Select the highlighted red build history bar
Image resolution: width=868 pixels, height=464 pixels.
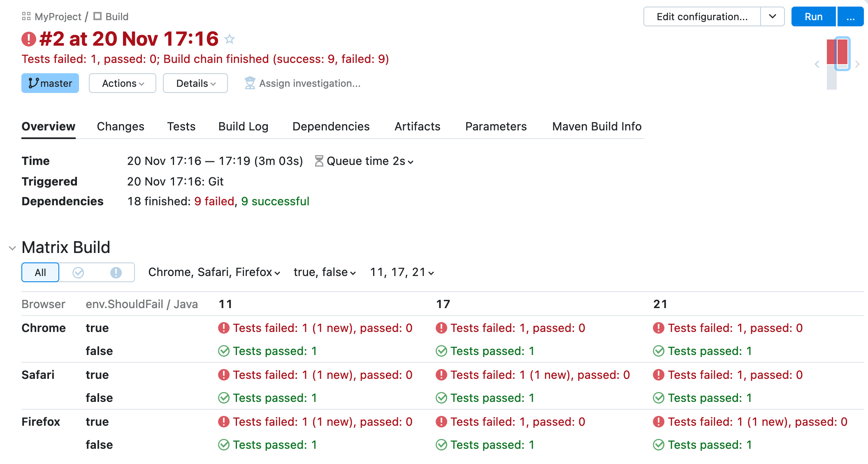(842, 53)
